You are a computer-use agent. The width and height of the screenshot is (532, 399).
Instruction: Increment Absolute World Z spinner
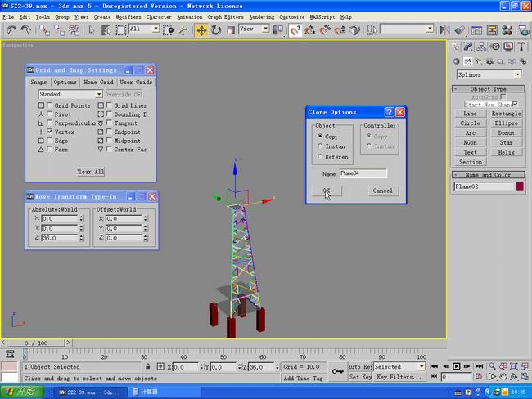tap(81, 236)
